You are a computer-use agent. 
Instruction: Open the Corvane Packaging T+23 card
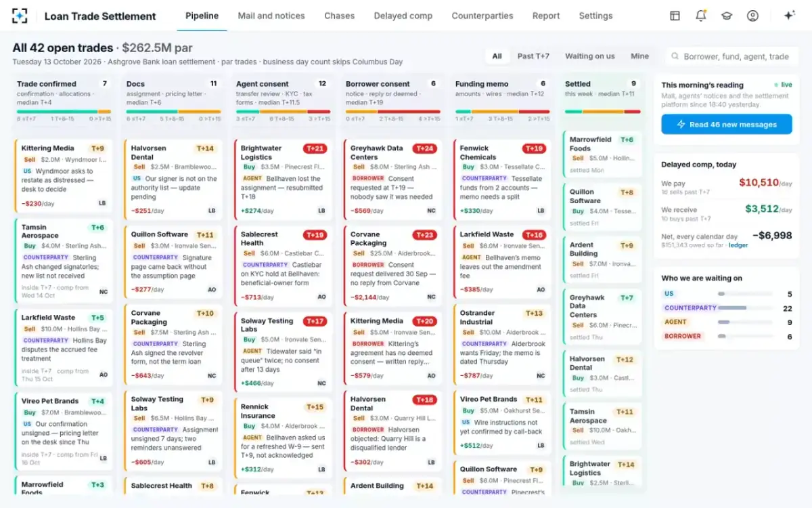392,266
